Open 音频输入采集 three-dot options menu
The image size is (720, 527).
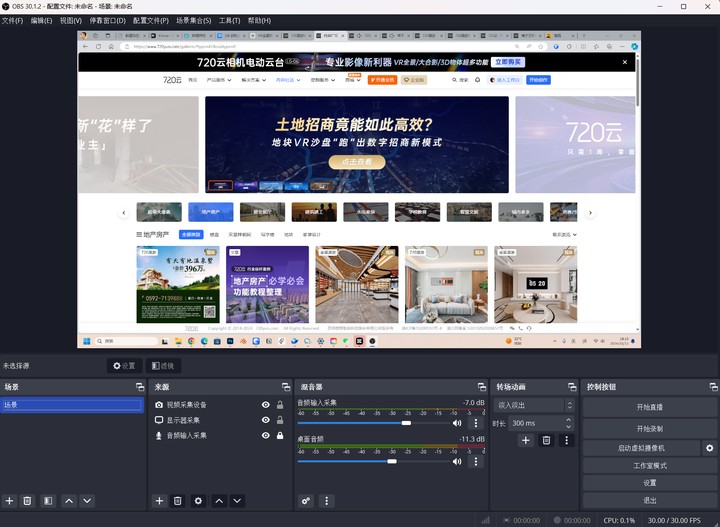point(476,423)
